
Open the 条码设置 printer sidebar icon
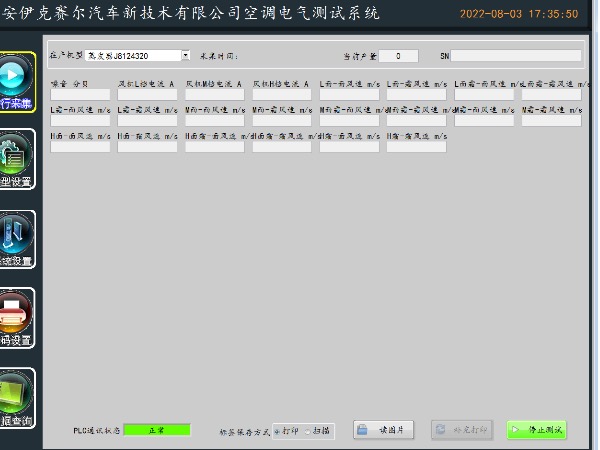[16, 318]
